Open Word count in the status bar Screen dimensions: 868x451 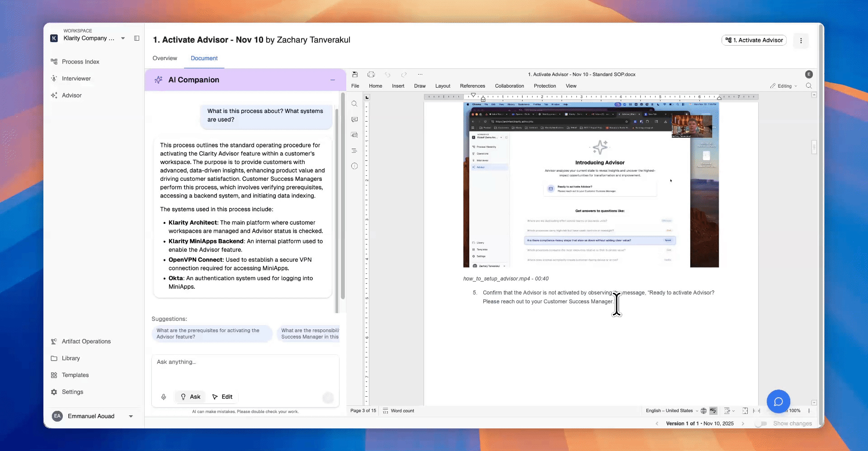tap(398, 411)
